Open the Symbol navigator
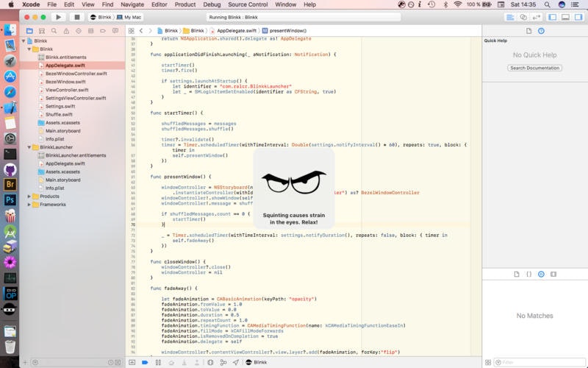 click(x=42, y=31)
